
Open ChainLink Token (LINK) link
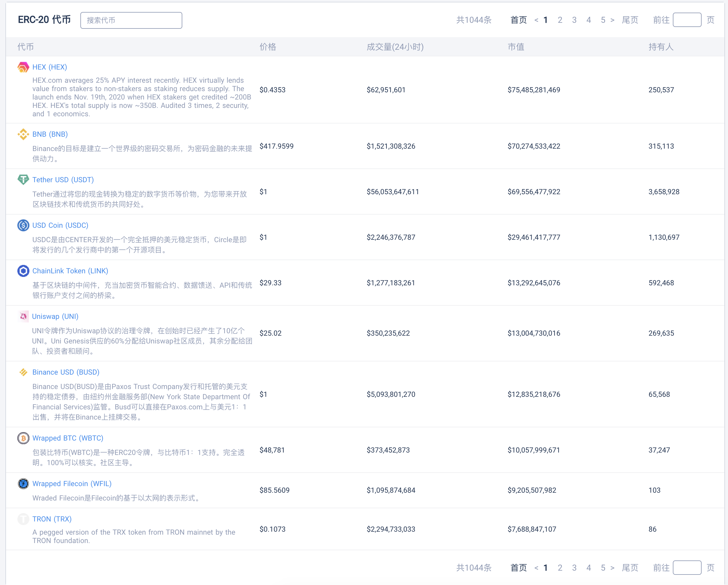pyautogui.click(x=70, y=271)
